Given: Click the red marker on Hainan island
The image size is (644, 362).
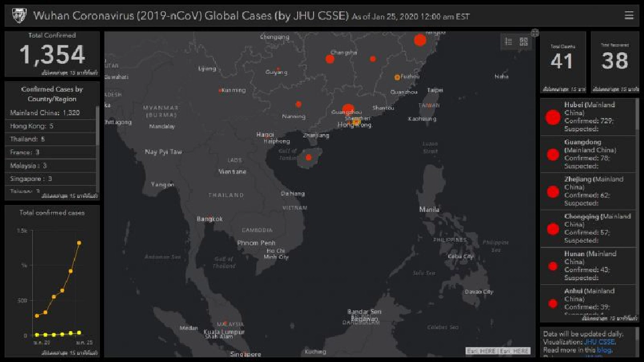Looking at the screenshot, I should (x=309, y=158).
